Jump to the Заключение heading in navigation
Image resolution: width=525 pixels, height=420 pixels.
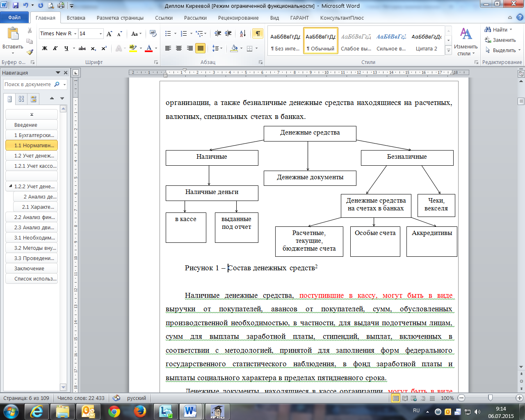click(29, 269)
